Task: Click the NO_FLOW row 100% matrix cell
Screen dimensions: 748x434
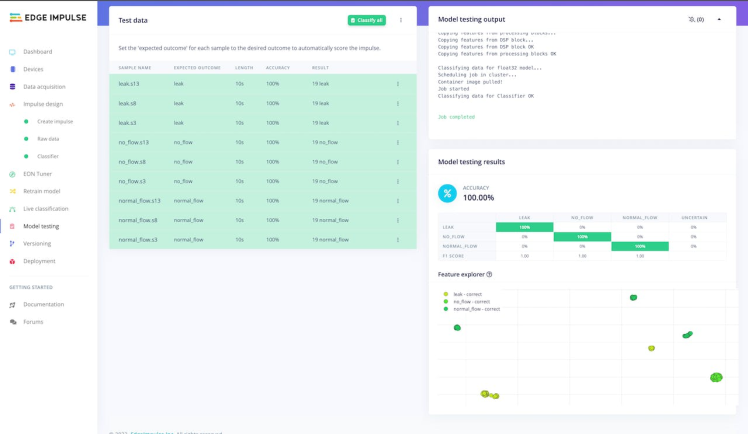Action: pyautogui.click(x=582, y=237)
